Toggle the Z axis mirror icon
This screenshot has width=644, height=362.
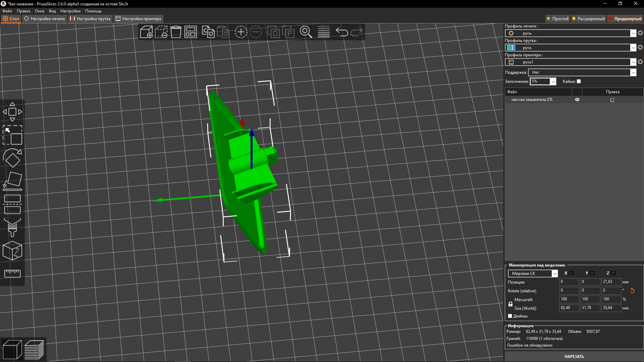pyautogui.click(x=613, y=273)
